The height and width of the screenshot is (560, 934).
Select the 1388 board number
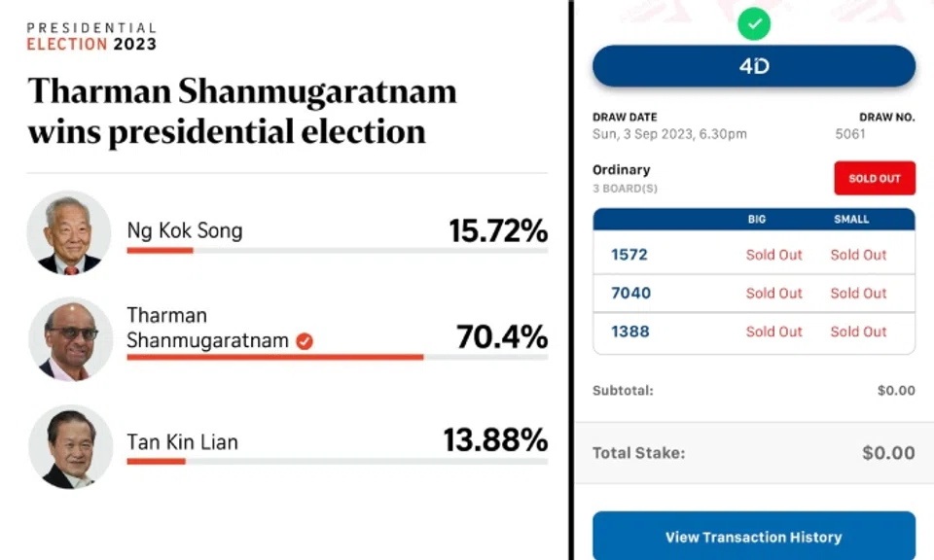coord(629,332)
